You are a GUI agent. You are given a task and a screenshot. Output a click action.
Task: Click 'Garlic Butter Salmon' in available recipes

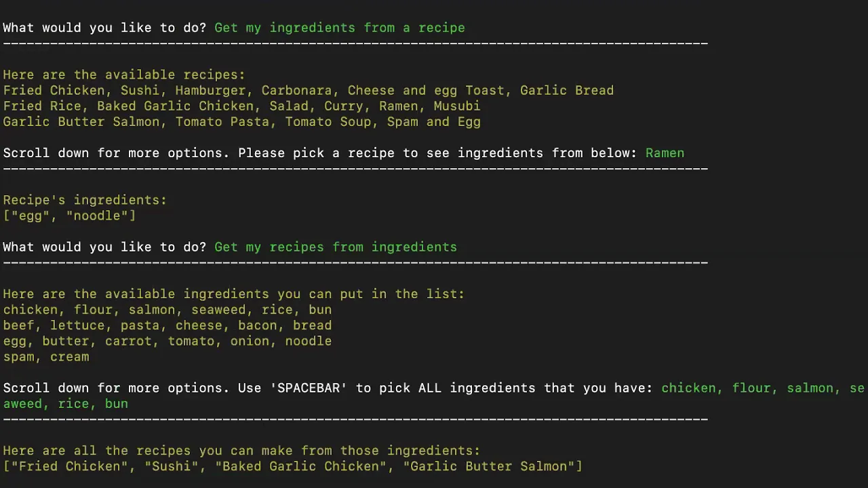[x=81, y=122]
